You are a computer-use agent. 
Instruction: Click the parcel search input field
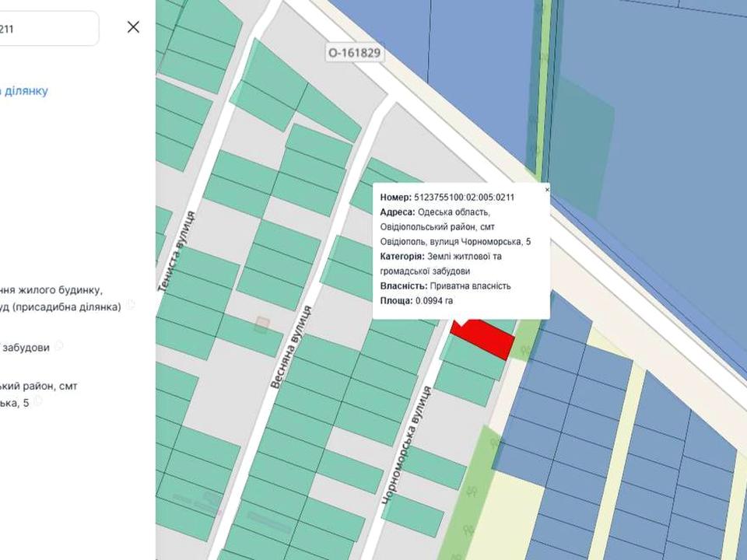pyautogui.click(x=47, y=29)
